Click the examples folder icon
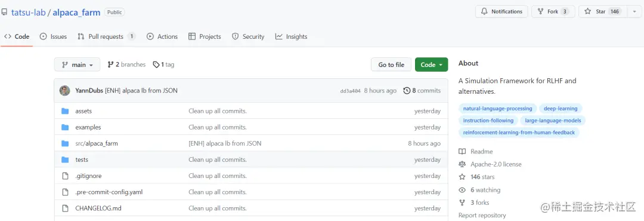The width and height of the screenshot is (644, 221). click(65, 127)
